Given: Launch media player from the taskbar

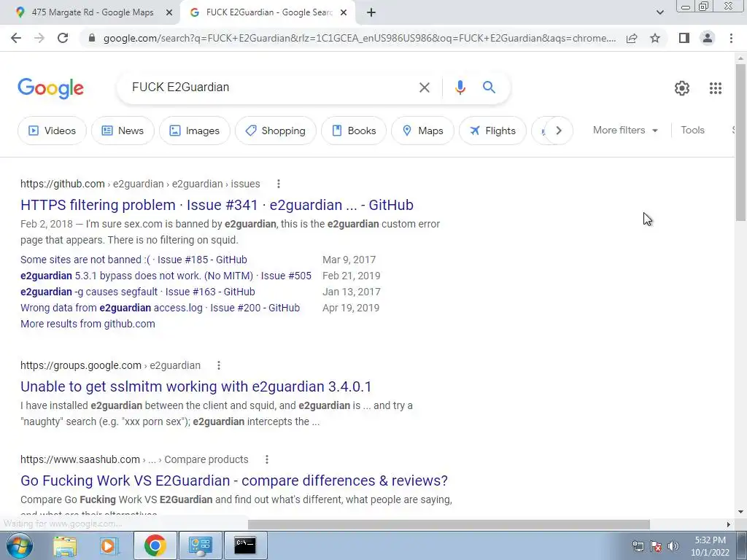Looking at the screenshot, I should tap(109, 545).
